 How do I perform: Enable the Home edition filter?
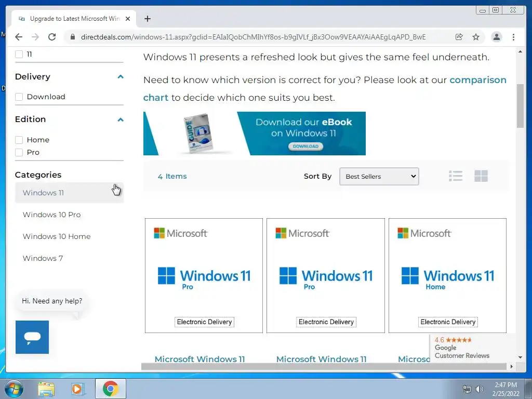[19, 140]
